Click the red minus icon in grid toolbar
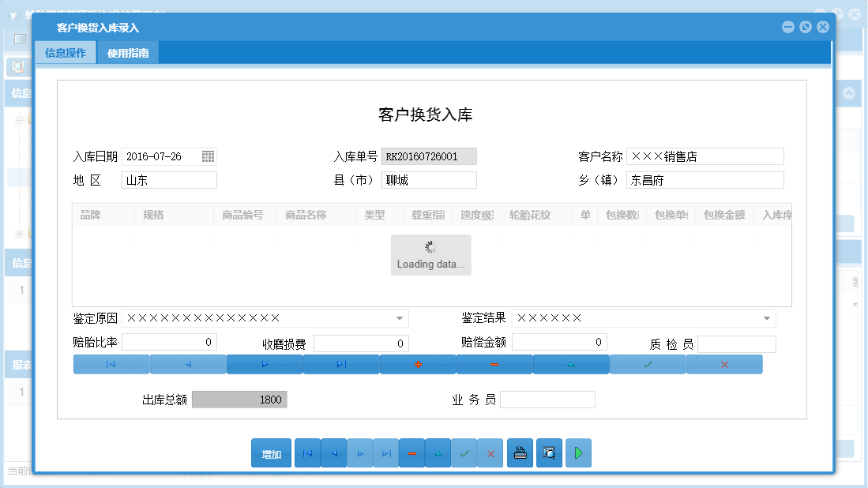Viewport: 868px width, 488px height. [x=494, y=364]
